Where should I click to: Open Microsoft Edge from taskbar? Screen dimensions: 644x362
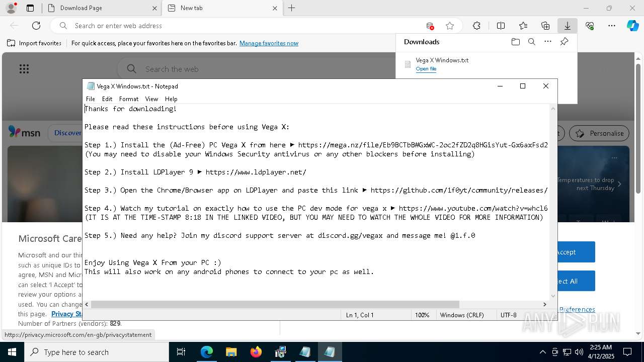[x=206, y=352]
